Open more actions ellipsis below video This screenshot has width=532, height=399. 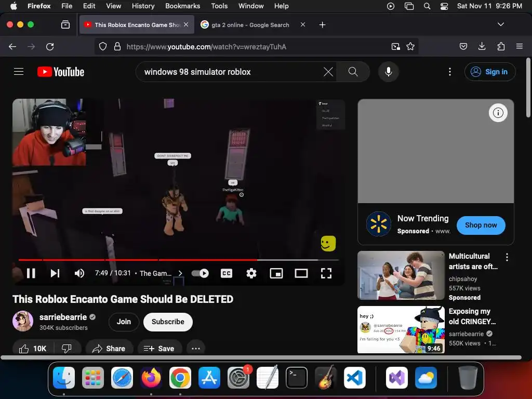pyautogui.click(x=196, y=349)
